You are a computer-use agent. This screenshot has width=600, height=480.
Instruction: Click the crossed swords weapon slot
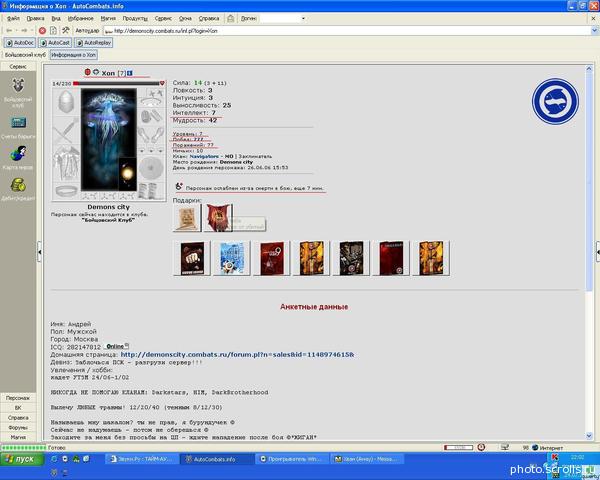tap(65, 131)
